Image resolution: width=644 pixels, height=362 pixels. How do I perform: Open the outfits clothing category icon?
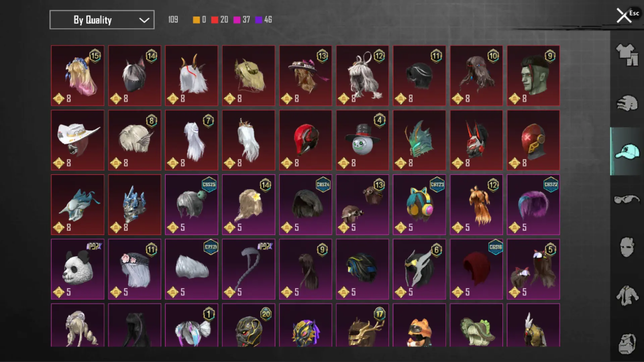tap(627, 55)
